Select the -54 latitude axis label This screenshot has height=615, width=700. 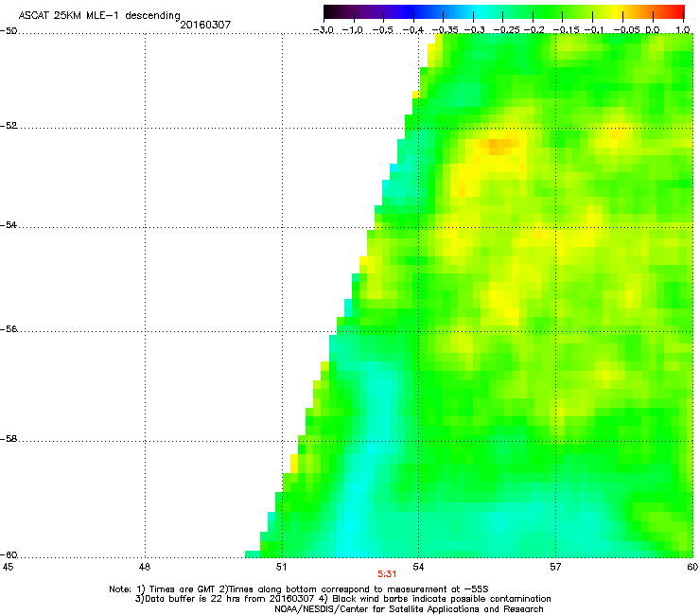coord(9,225)
